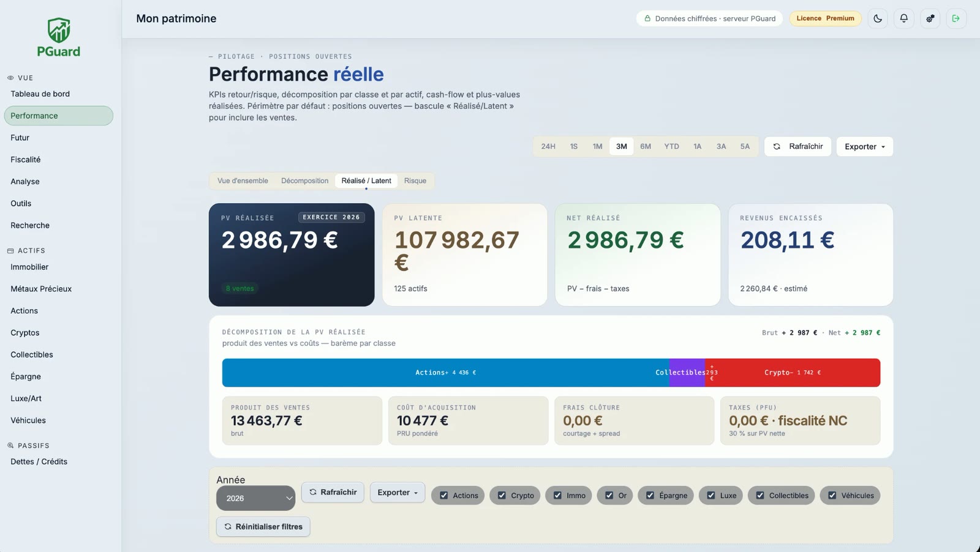Click the purple Collectibles bar segment
980x552 pixels.
(x=687, y=373)
